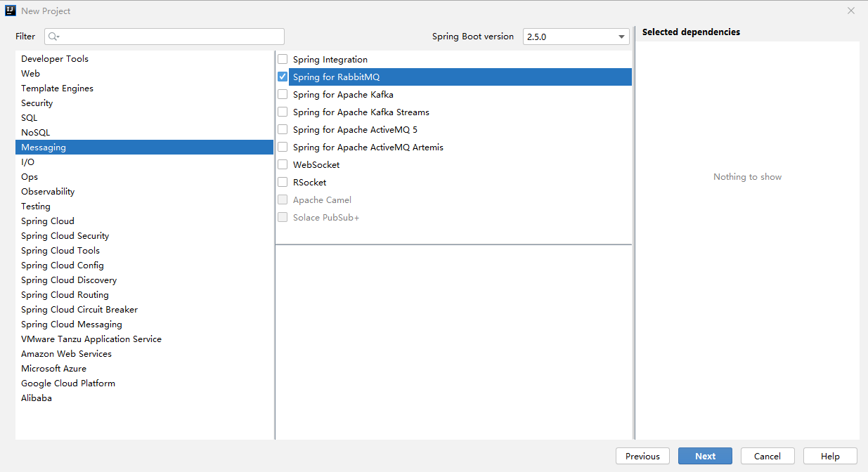Screen dimensions: 868x472
Task: Check the Spring Integration checkbox
Action: pyautogui.click(x=283, y=60)
